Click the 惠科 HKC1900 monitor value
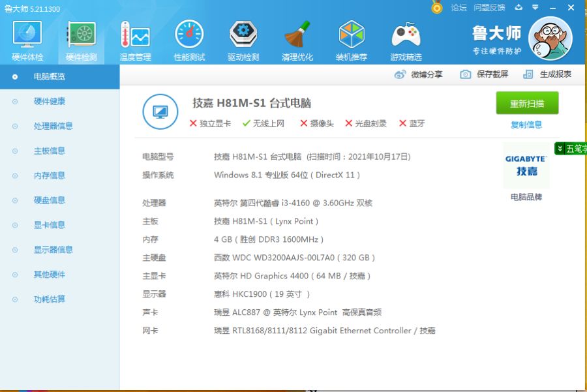Screen dimensions: 587x392 [x=262, y=294]
